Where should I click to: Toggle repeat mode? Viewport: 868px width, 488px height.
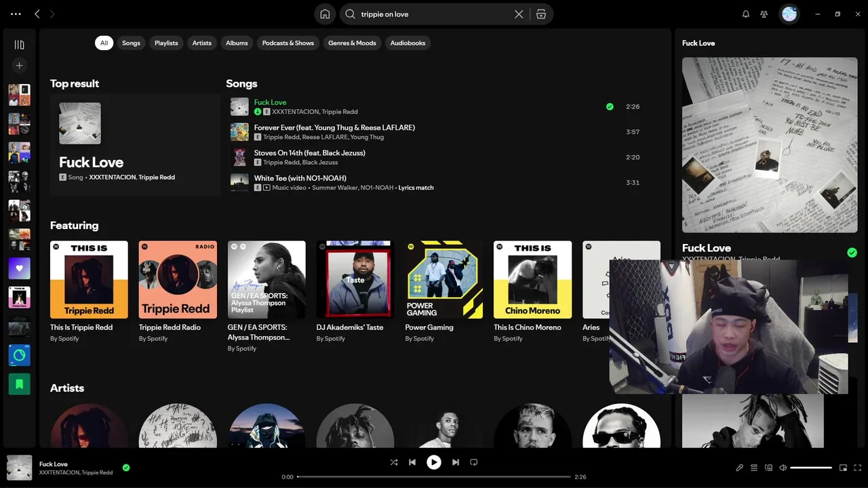coord(474,462)
